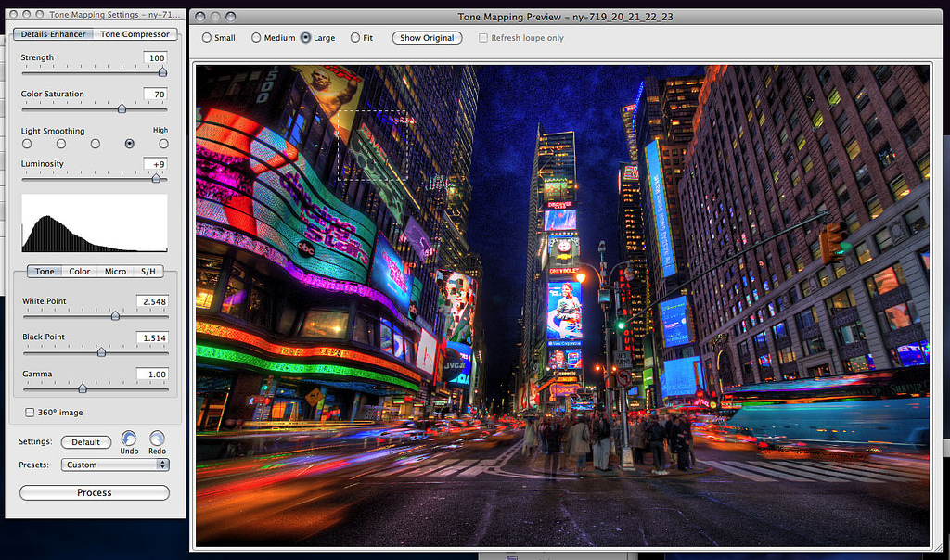Select the Tone sub-tab

click(x=45, y=272)
